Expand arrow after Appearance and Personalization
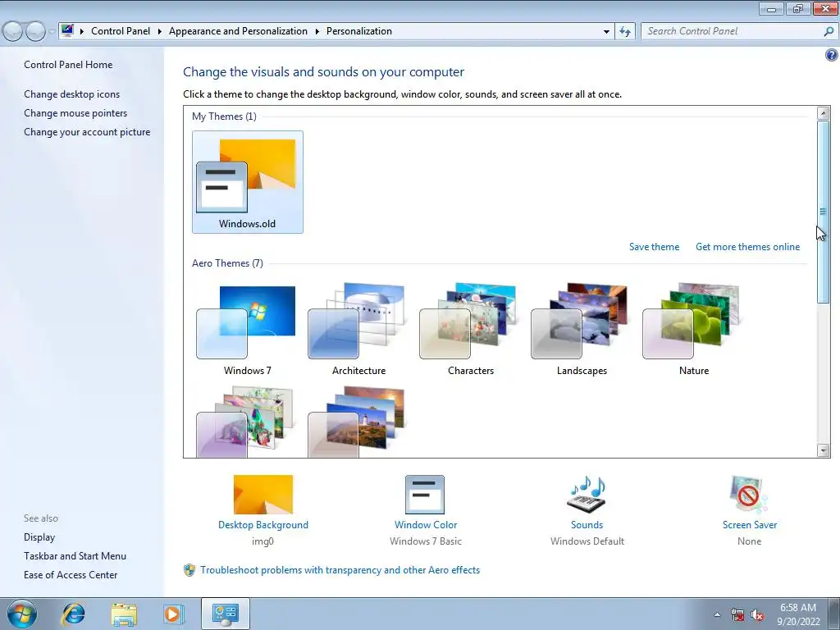Viewport: 840px width, 630px height. pyautogui.click(x=317, y=32)
